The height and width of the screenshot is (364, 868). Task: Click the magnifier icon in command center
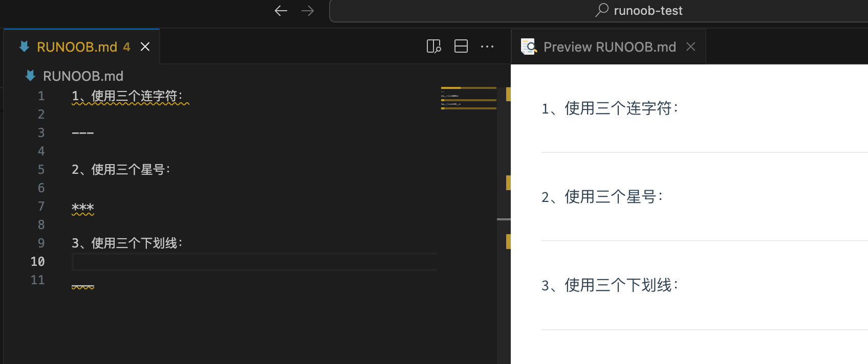[x=602, y=10]
